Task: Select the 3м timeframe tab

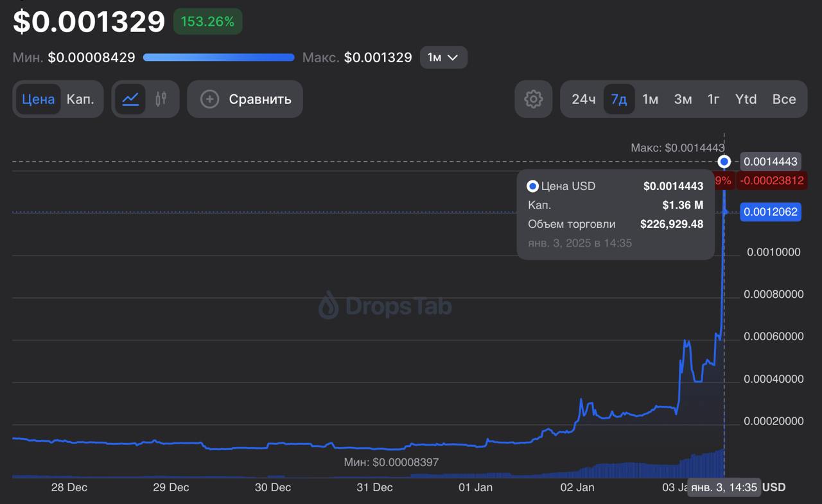Action: coord(683,99)
